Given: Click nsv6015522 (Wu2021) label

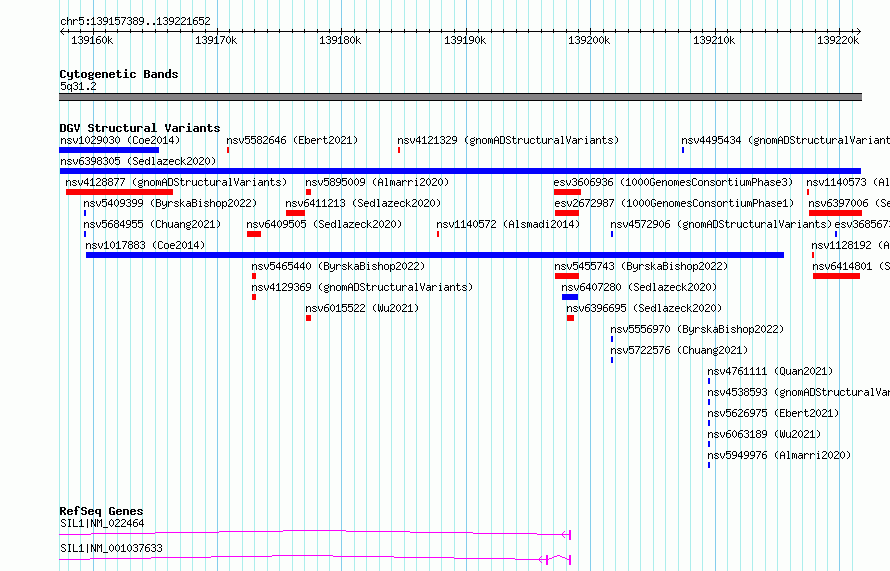Looking at the screenshot, I should tap(362, 308).
